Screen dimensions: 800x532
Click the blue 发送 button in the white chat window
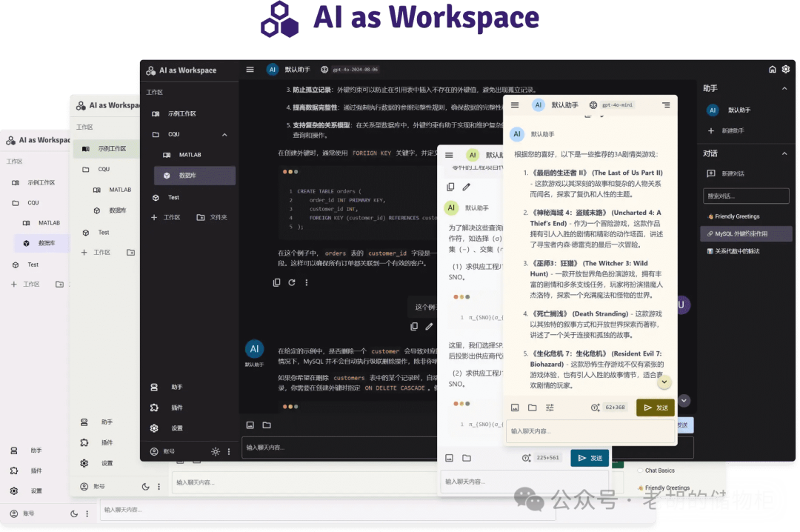[590, 459]
